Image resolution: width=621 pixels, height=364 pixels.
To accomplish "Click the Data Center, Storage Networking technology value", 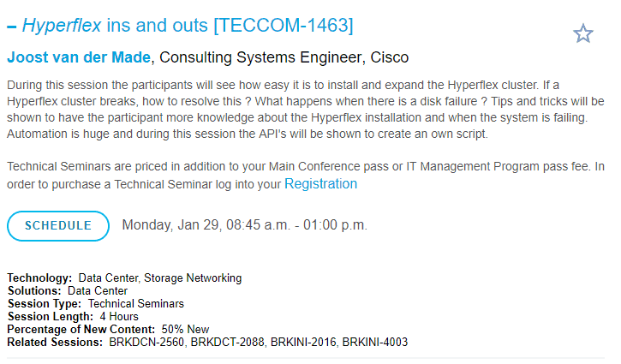I will click(x=160, y=278).
